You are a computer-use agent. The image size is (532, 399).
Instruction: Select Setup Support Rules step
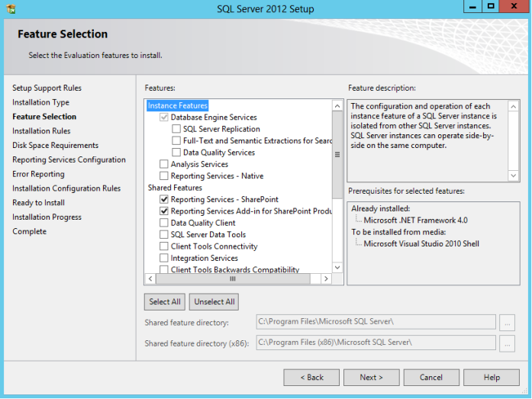point(47,88)
